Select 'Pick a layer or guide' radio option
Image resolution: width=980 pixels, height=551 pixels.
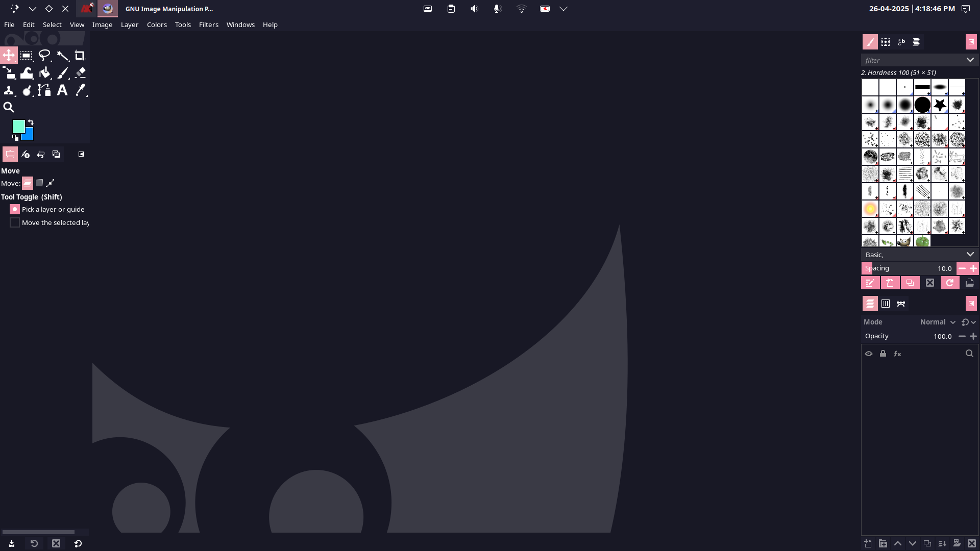(x=15, y=209)
